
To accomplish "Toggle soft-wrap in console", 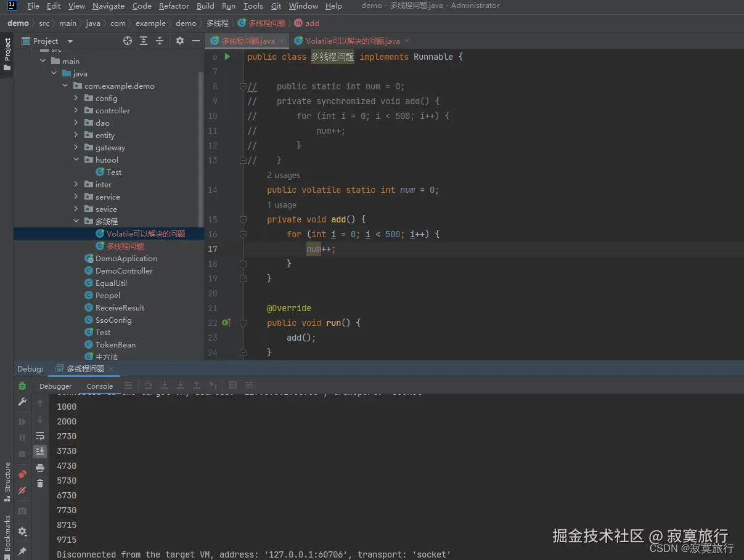I will [x=40, y=436].
